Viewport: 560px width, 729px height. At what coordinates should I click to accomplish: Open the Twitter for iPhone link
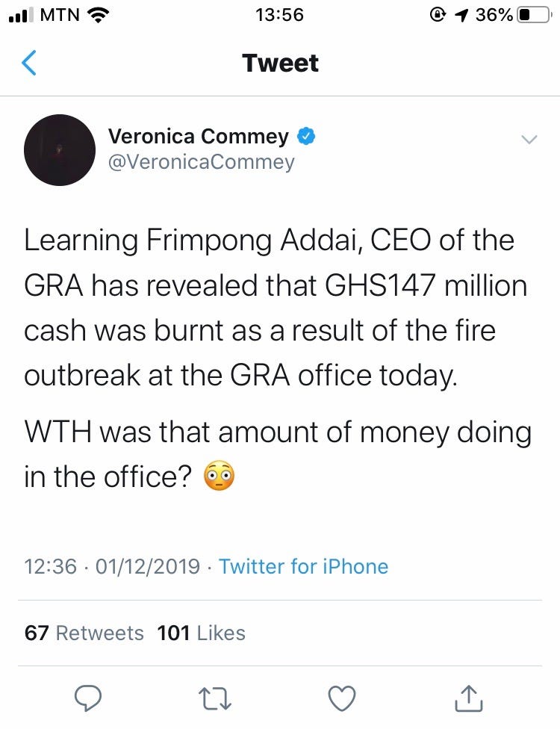click(x=303, y=566)
